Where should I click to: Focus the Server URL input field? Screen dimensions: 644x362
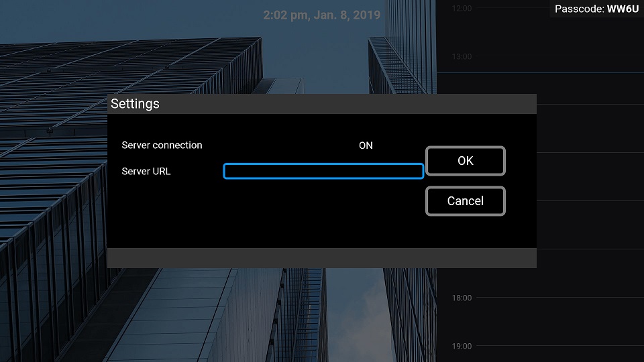[323, 171]
